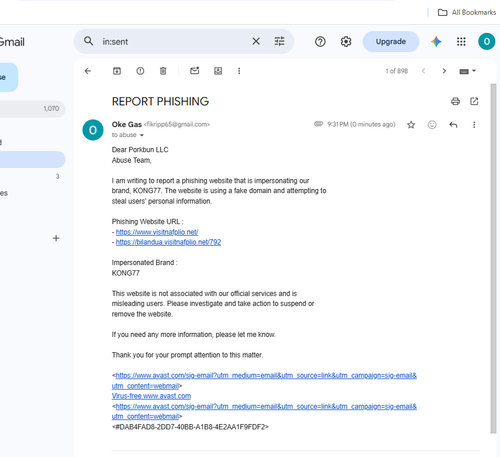
Task: Open the Google apps grid
Action: pos(461,42)
